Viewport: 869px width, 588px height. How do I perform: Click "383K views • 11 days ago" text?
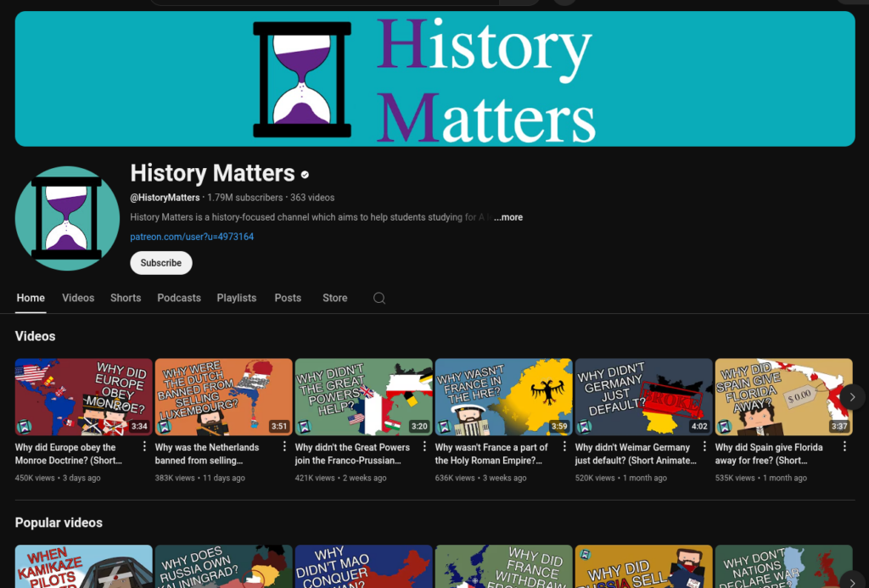200,478
